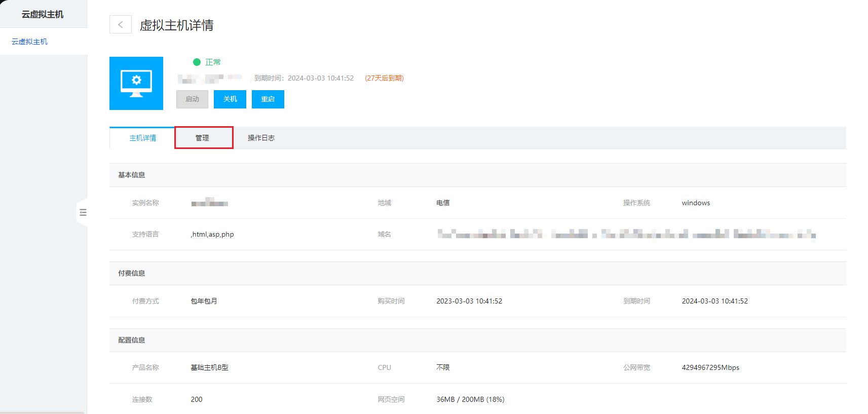The width and height of the screenshot is (868, 414).
Task: Collapse sidebar using the hamburger handle
Action: point(83,212)
